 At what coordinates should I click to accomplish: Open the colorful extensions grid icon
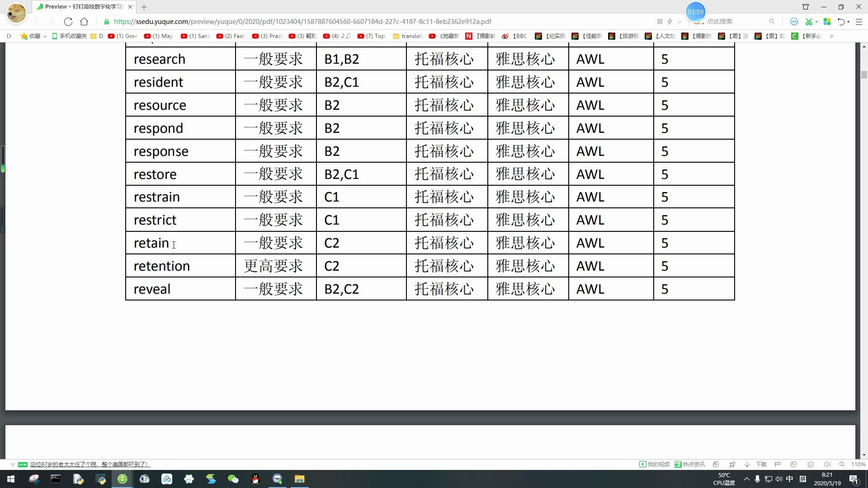click(x=827, y=21)
